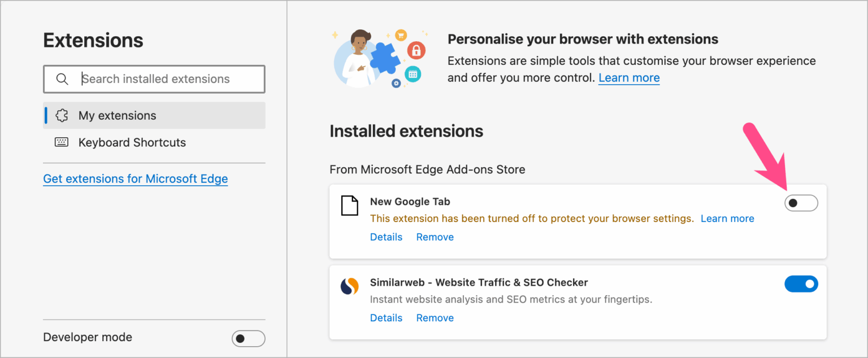
Task: Open Learn more in the extensions description
Action: [x=628, y=77]
